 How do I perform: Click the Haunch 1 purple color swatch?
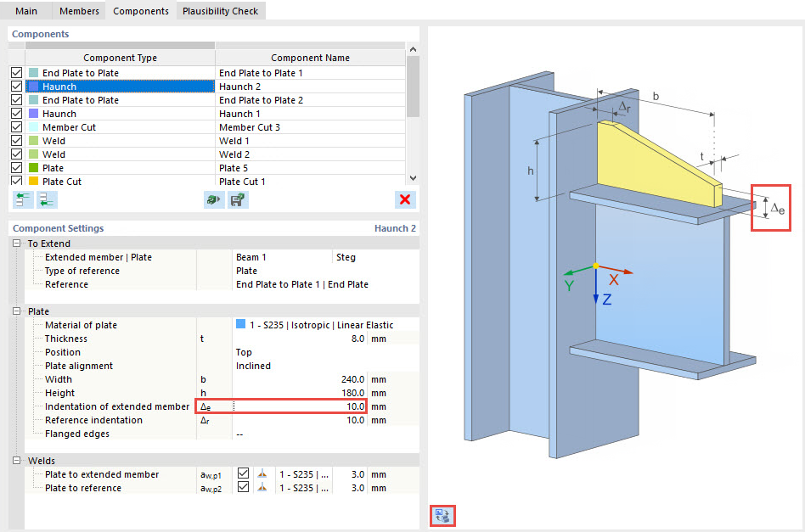click(33, 114)
